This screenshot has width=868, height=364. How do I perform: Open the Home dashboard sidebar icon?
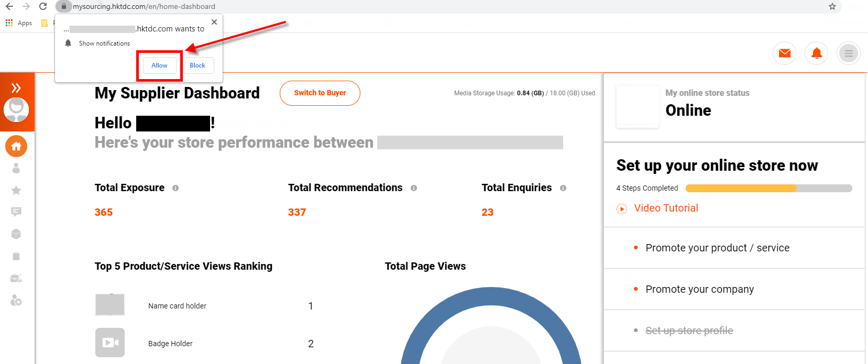tap(16, 146)
